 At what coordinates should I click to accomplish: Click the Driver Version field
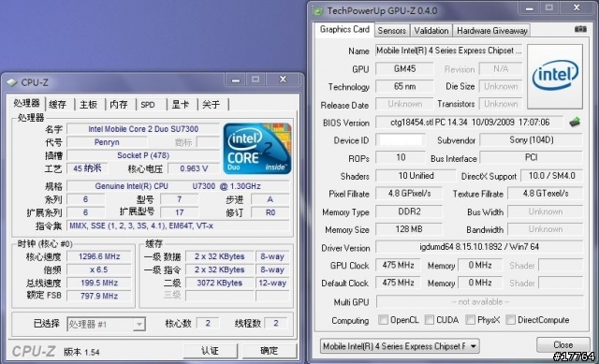pyautogui.click(x=479, y=247)
